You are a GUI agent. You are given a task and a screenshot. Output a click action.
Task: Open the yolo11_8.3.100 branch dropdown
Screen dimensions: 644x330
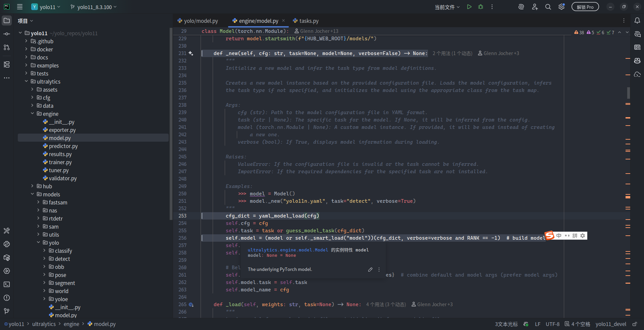94,7
